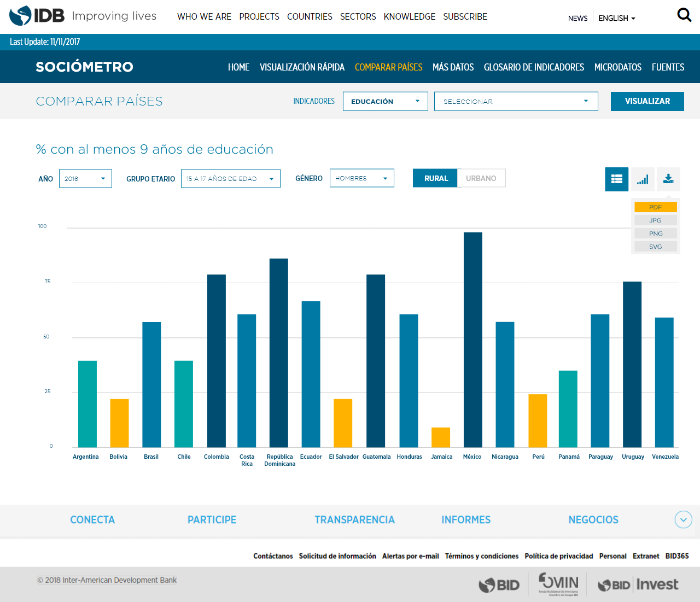700x602 pixels.
Task: Click SOCIÓMETRO title link
Action: (x=84, y=67)
